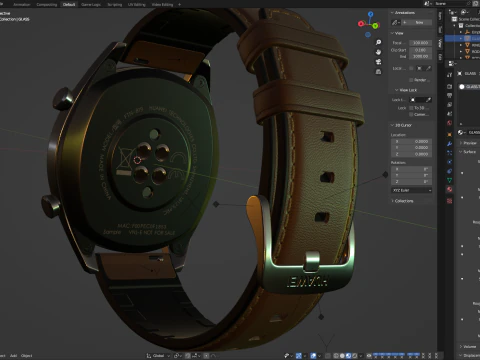The height and width of the screenshot is (360, 480).
Task: Collapse the View Lock subpanel
Action: click(x=397, y=90)
